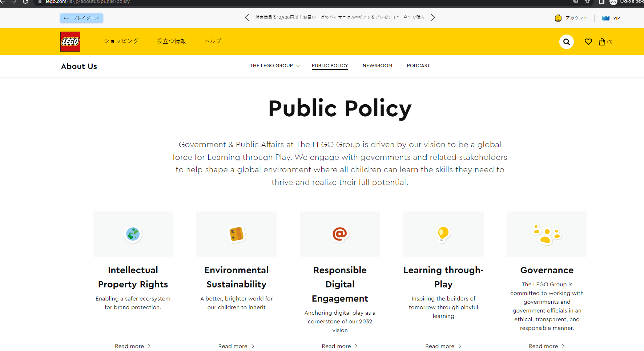This screenshot has width=644, height=351.
Task: Click the browser address bar URL
Action: pyautogui.click(x=88, y=2)
